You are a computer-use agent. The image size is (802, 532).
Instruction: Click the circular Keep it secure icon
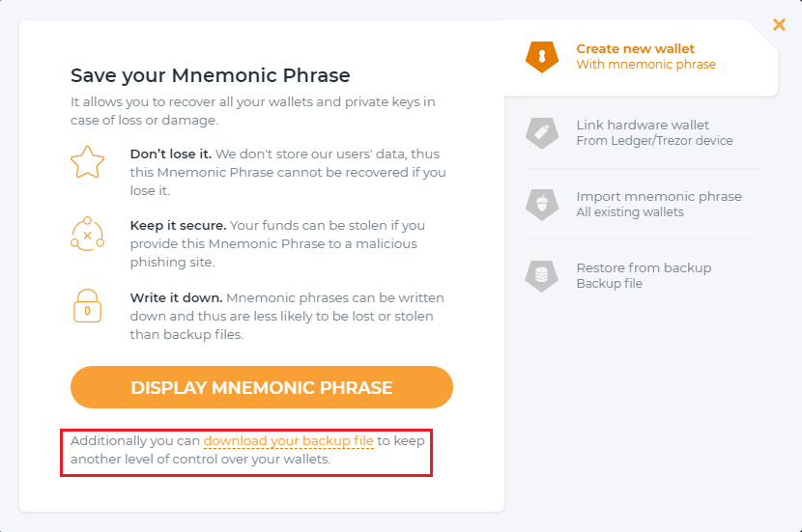pyautogui.click(x=87, y=235)
